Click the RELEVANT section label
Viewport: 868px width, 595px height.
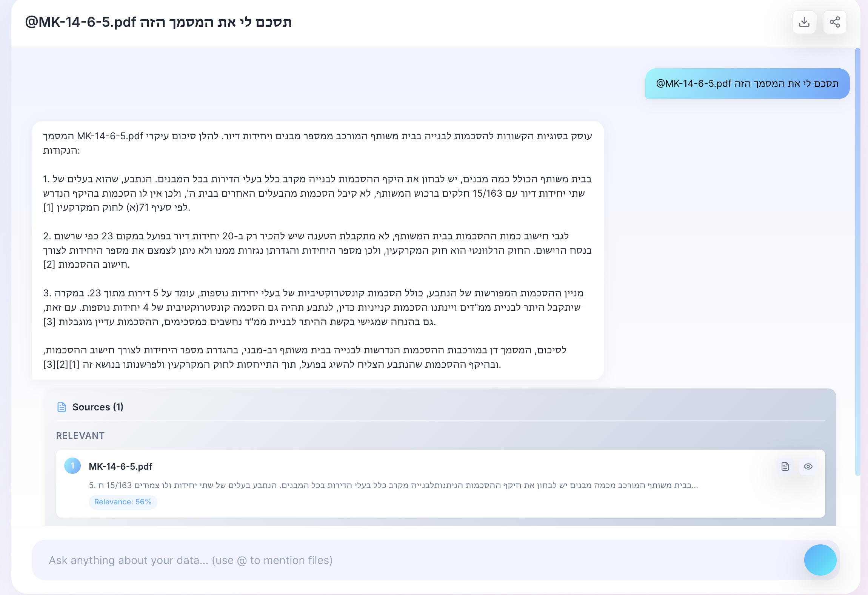[80, 436]
